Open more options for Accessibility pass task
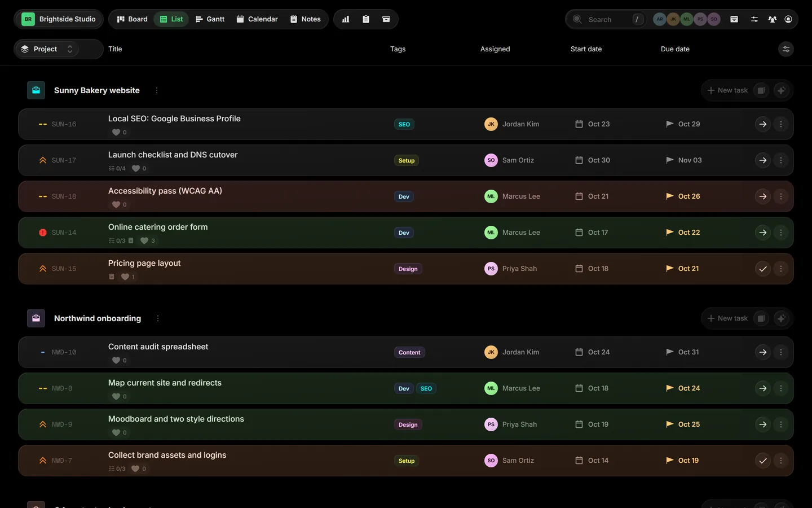 (781, 196)
